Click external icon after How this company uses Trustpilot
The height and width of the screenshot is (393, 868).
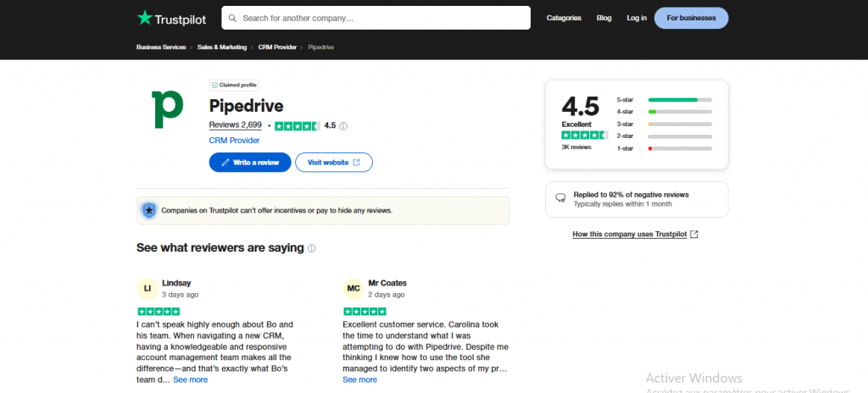(694, 234)
